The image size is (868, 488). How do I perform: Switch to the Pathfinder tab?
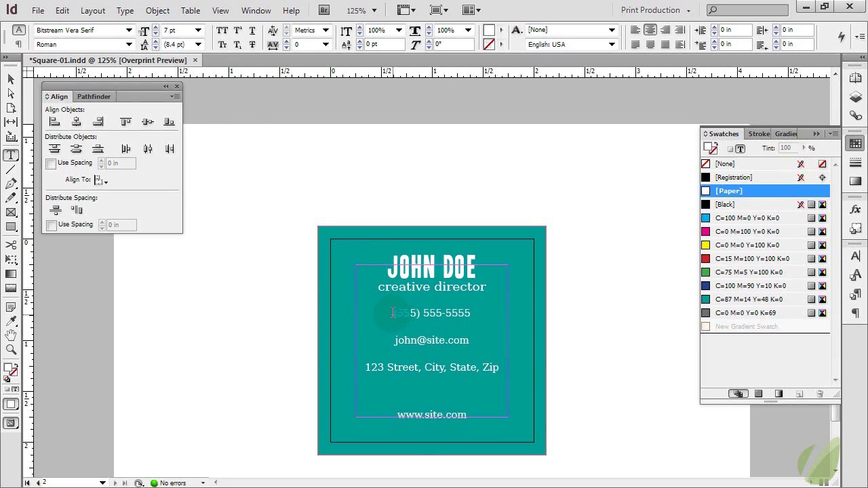click(94, 97)
